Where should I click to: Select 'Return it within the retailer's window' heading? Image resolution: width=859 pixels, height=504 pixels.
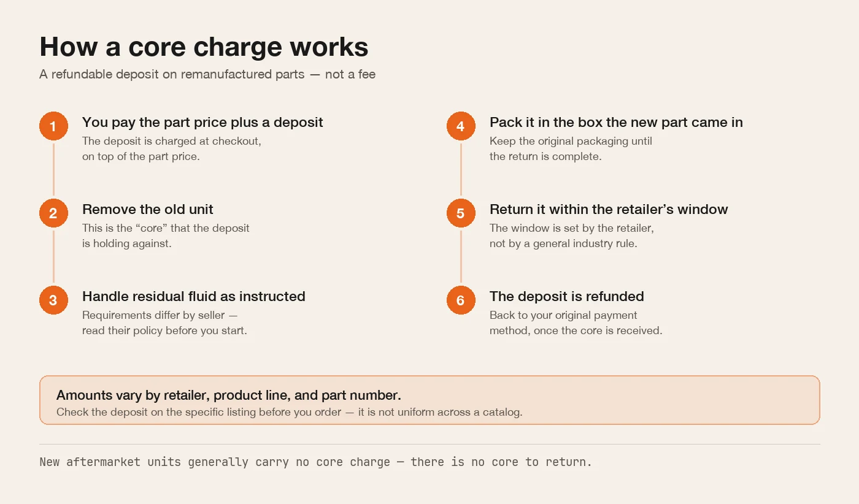click(x=609, y=209)
